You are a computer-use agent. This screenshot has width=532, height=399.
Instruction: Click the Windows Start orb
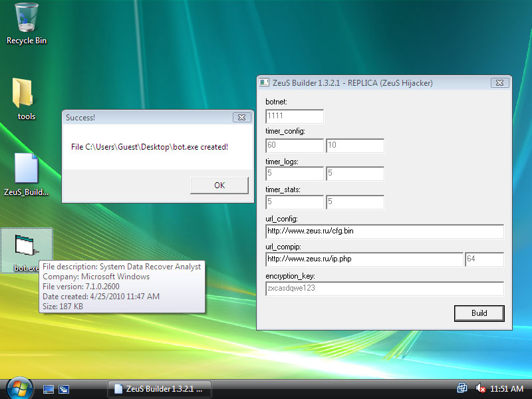tap(19, 388)
